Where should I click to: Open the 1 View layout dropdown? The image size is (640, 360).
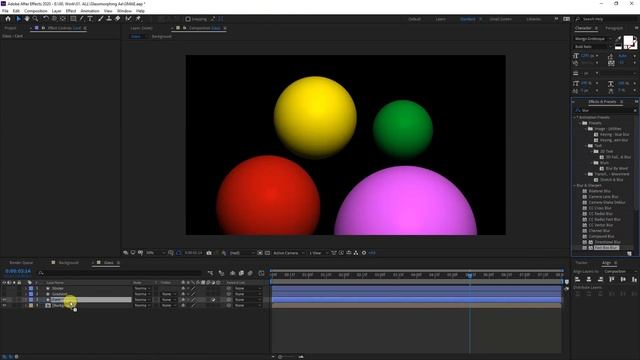(x=318, y=253)
